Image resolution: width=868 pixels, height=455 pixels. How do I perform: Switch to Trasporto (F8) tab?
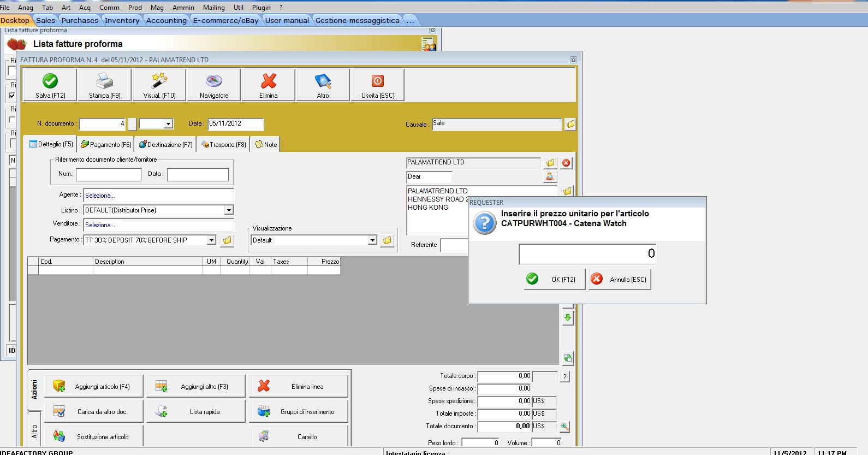coord(224,145)
